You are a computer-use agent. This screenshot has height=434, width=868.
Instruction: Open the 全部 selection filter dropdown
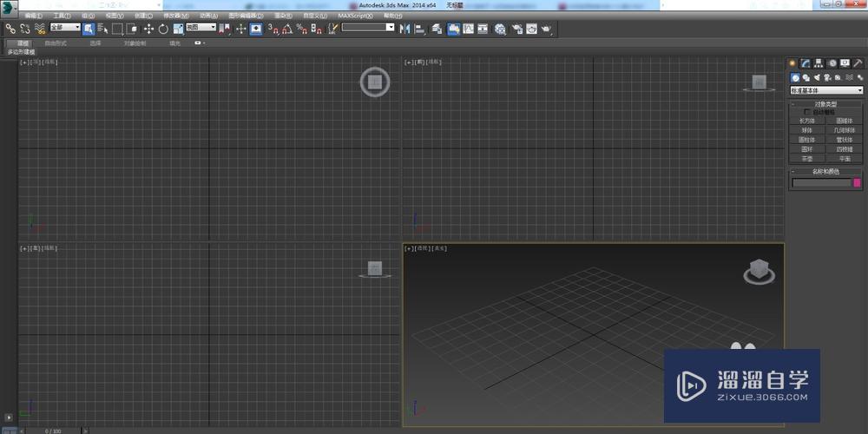[64, 28]
